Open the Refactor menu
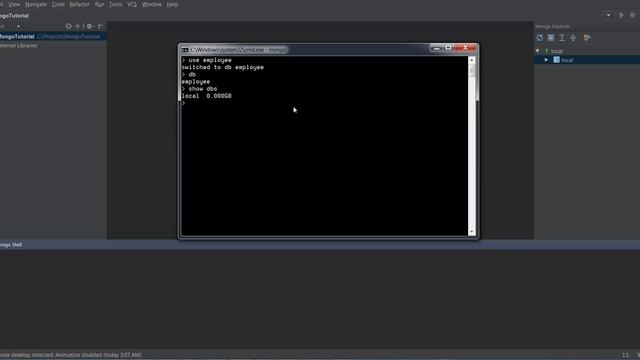The image size is (640, 360). (x=80, y=4)
